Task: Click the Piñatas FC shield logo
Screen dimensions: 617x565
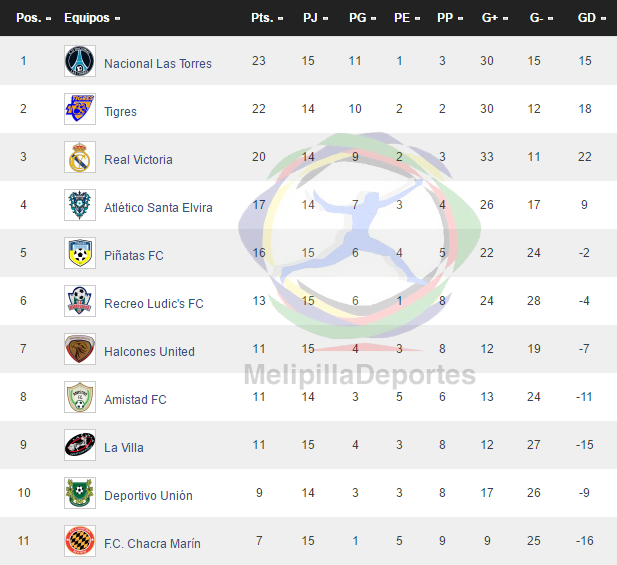Action: pos(80,253)
